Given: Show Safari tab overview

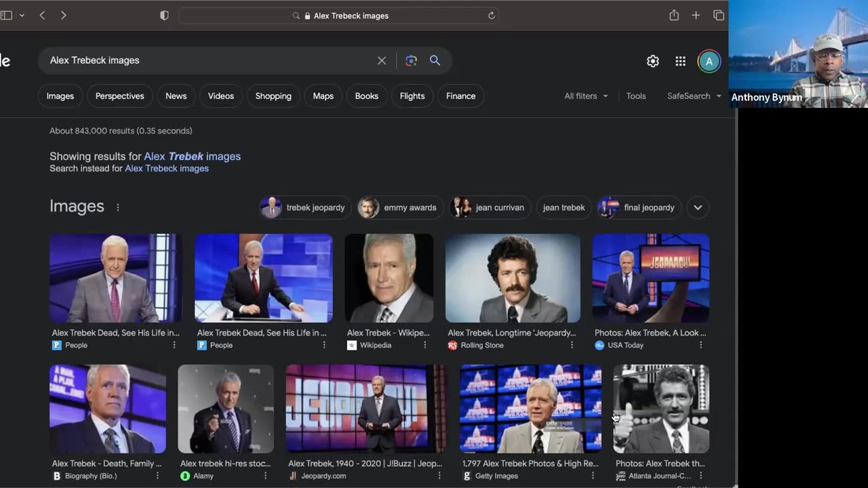Looking at the screenshot, I should click(x=718, y=16).
